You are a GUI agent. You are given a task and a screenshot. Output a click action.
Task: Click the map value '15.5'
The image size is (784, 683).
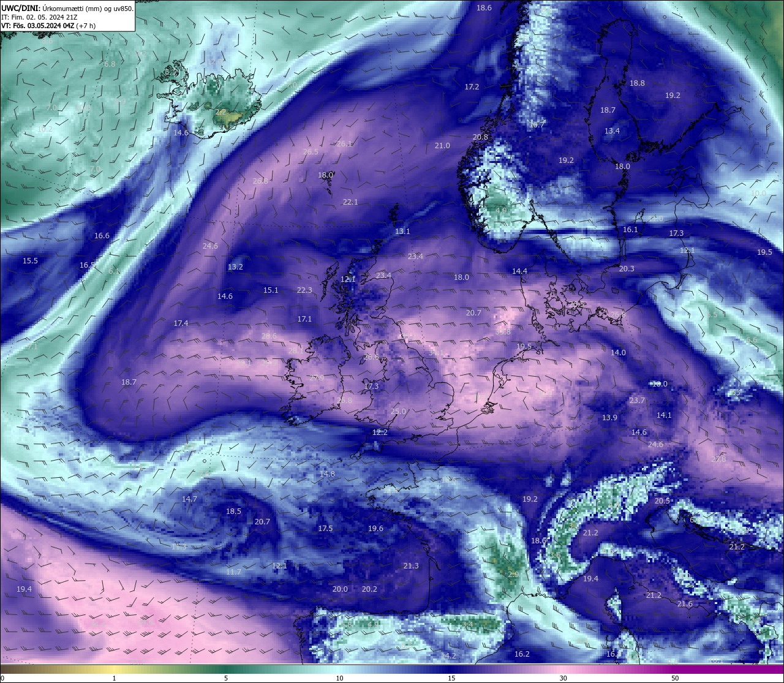coord(30,260)
